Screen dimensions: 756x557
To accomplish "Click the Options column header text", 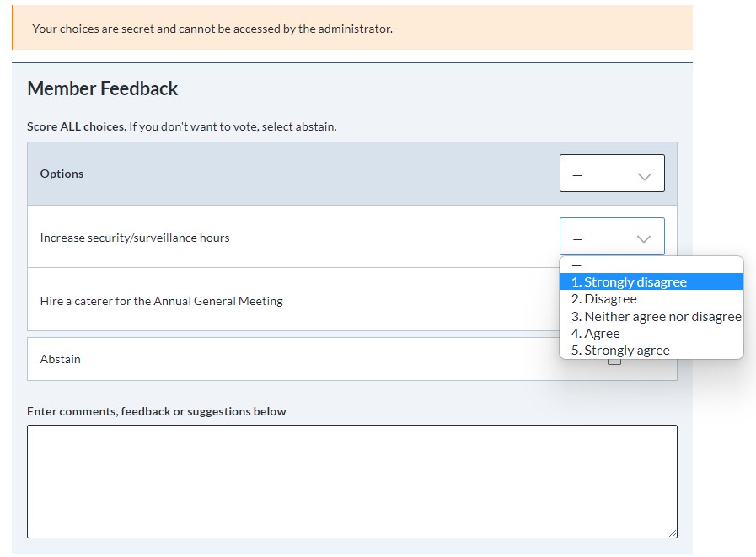I will (x=62, y=174).
